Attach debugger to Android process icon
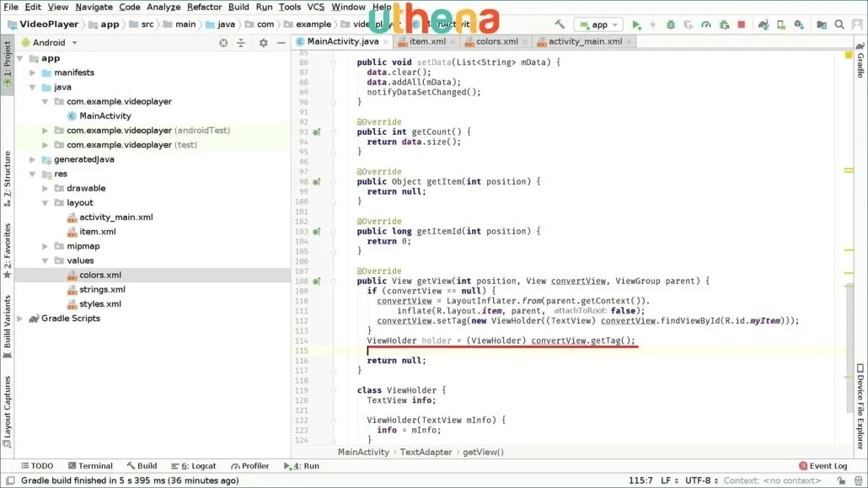The width and height of the screenshot is (868, 488). [x=724, y=24]
